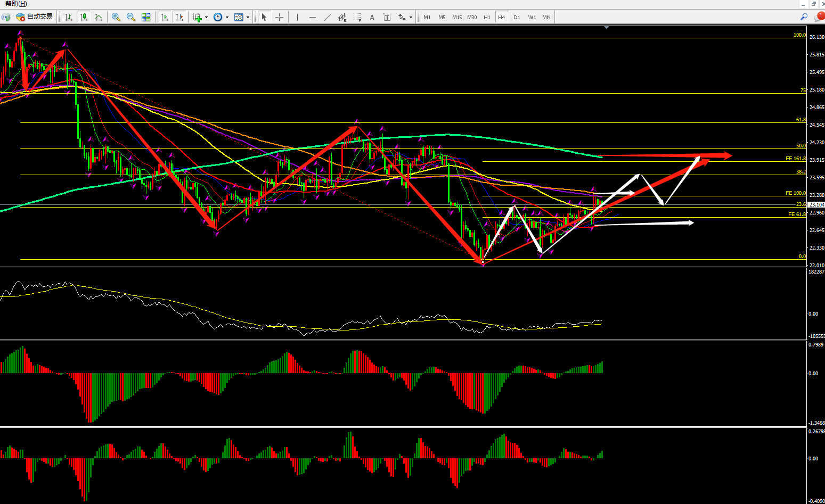Select the equidistant channel tool
Viewport: 825px width, 504px height.
click(x=342, y=17)
